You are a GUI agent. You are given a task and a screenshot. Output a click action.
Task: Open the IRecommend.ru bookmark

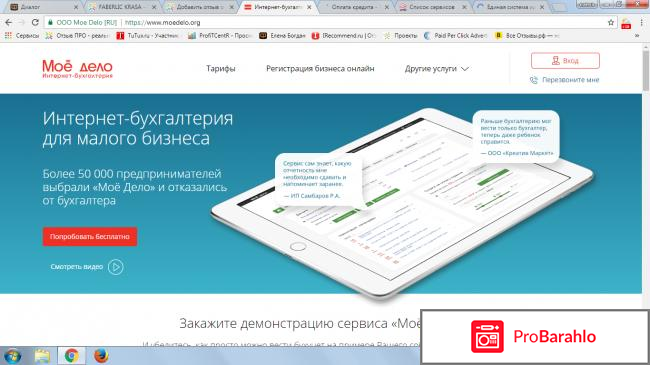tap(343, 36)
